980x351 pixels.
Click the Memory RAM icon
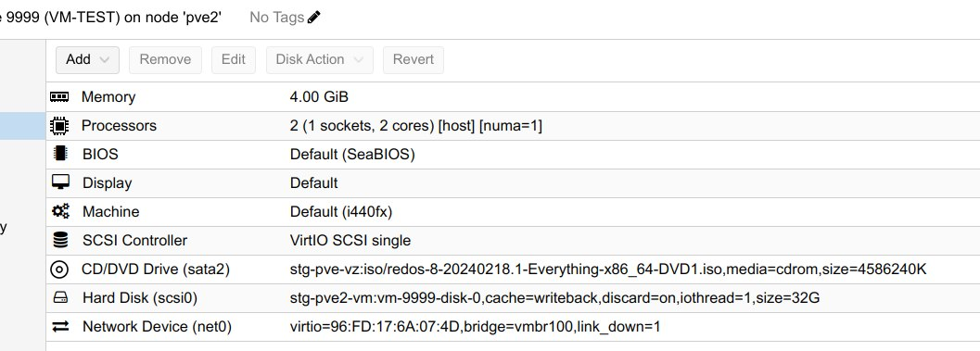pos(59,97)
